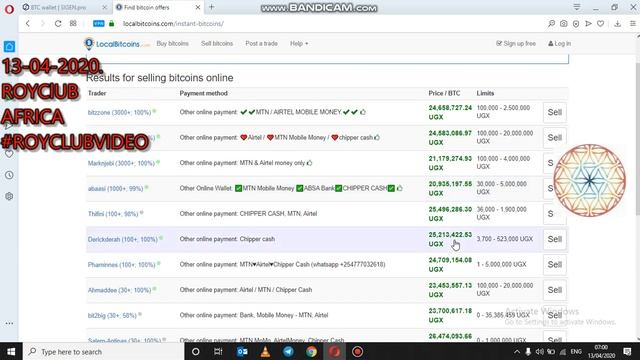The width and height of the screenshot is (640, 360).
Task: Click MTN / AIRTEL MOBILE MONEY payment text
Action: (298, 112)
